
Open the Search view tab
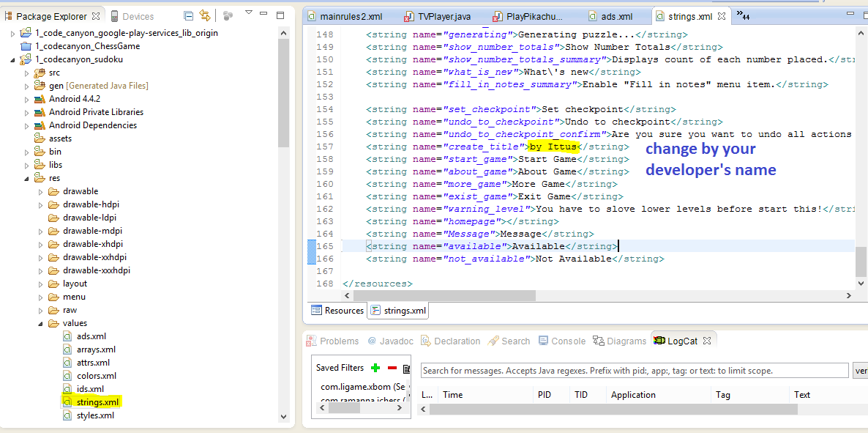[509, 341]
